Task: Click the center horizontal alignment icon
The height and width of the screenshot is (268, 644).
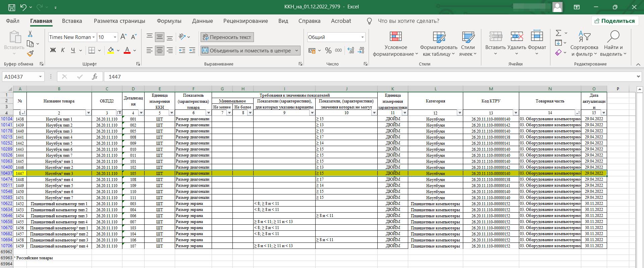Action: tap(160, 51)
